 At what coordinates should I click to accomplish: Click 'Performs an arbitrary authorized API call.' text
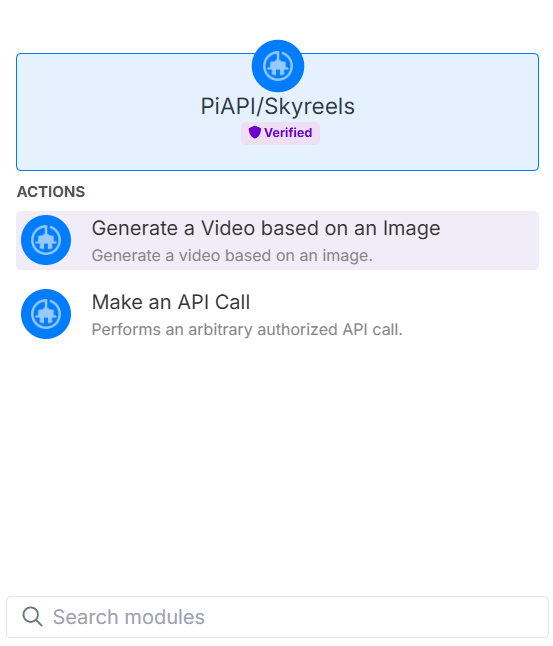click(247, 330)
